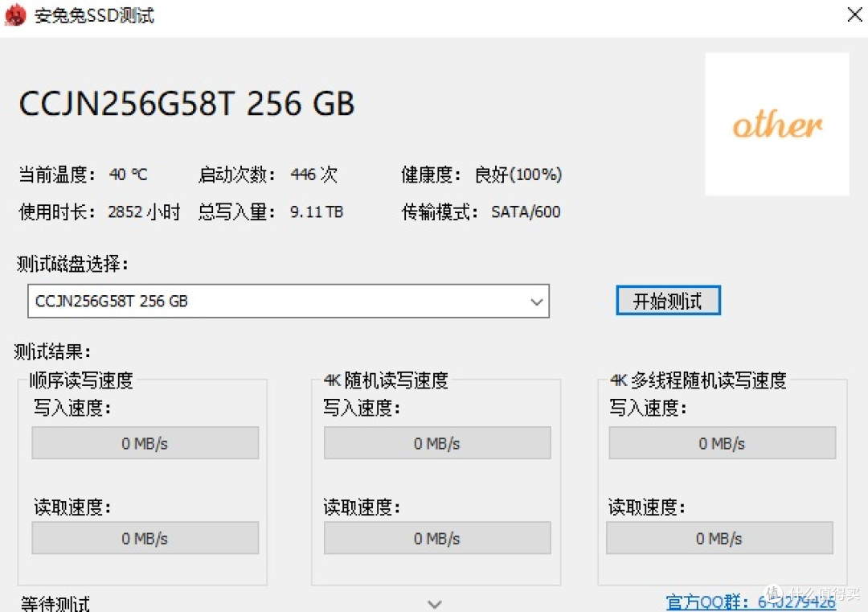Click the total written value 9.11 TB
The image size is (868, 612).
tap(316, 212)
